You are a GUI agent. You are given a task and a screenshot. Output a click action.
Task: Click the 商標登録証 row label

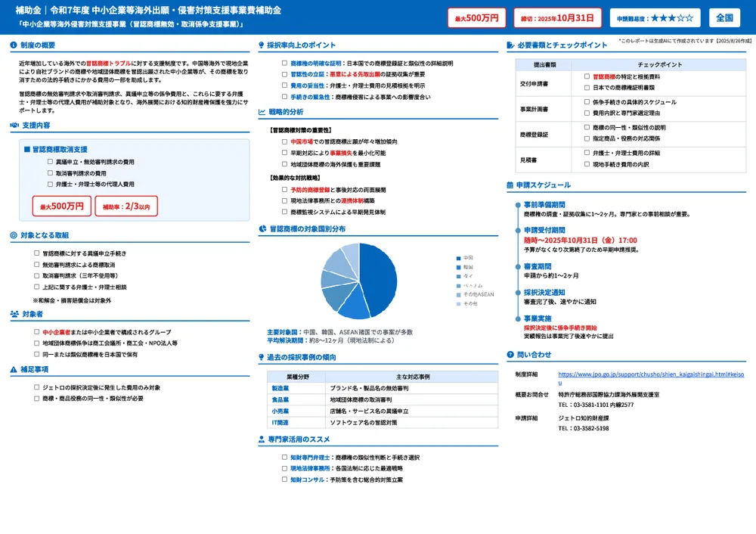(534, 135)
